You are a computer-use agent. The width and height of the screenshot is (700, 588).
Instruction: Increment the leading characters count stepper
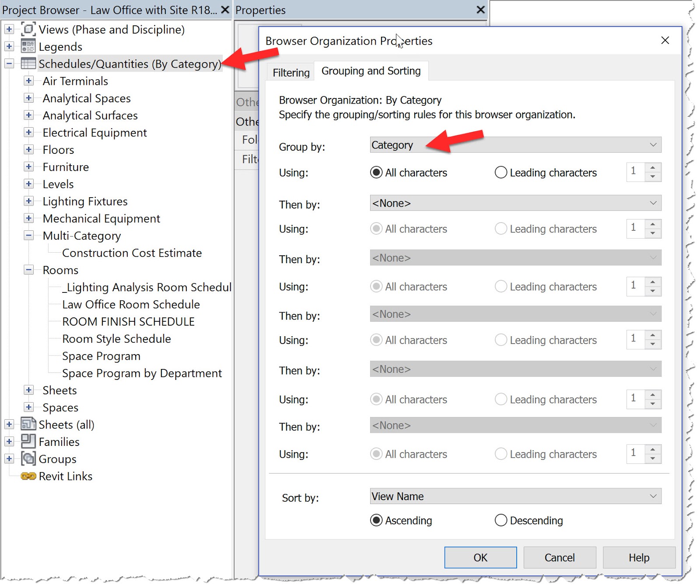(x=652, y=168)
